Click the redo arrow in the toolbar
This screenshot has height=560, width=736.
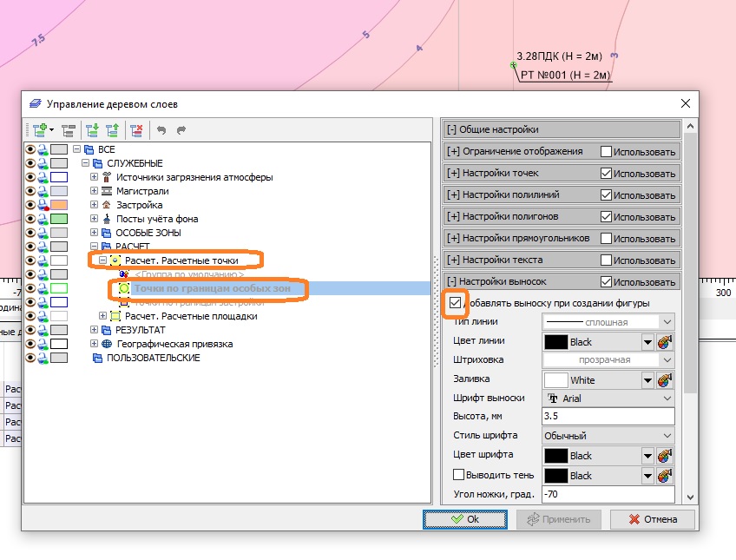coord(181,130)
